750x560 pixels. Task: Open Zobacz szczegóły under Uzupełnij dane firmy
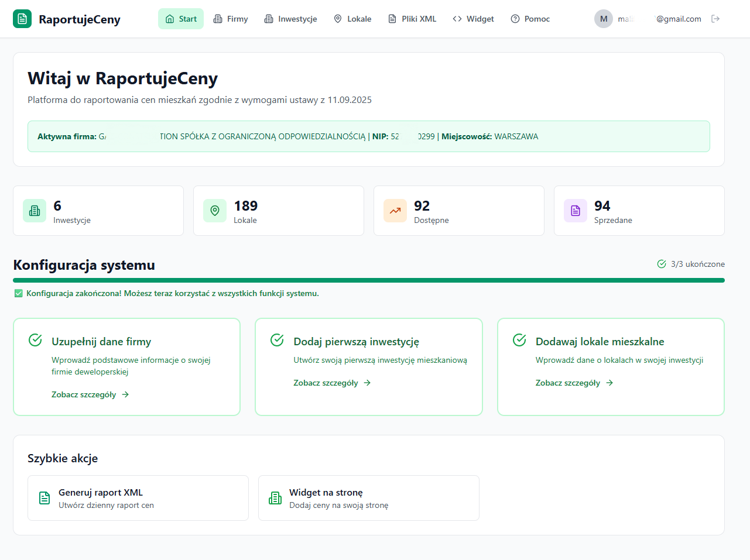pos(90,394)
